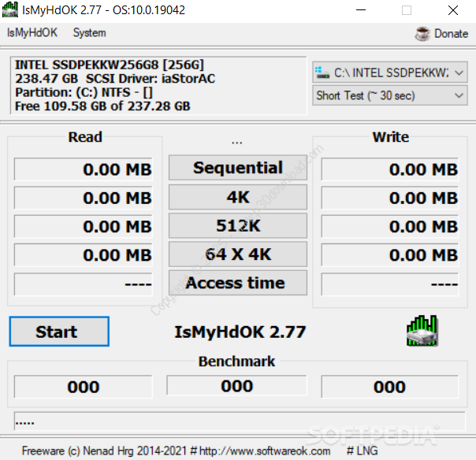Click the 4K test button
This screenshot has height=460, width=476.
(237, 197)
